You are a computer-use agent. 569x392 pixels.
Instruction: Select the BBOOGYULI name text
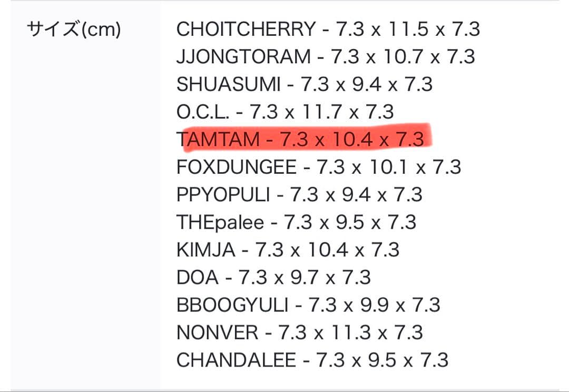pos(232,305)
